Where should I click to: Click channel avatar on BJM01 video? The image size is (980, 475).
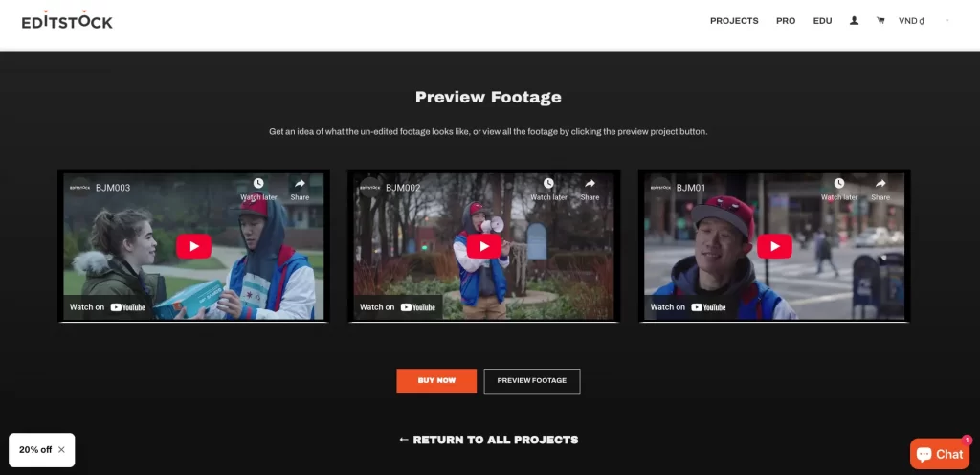click(660, 188)
